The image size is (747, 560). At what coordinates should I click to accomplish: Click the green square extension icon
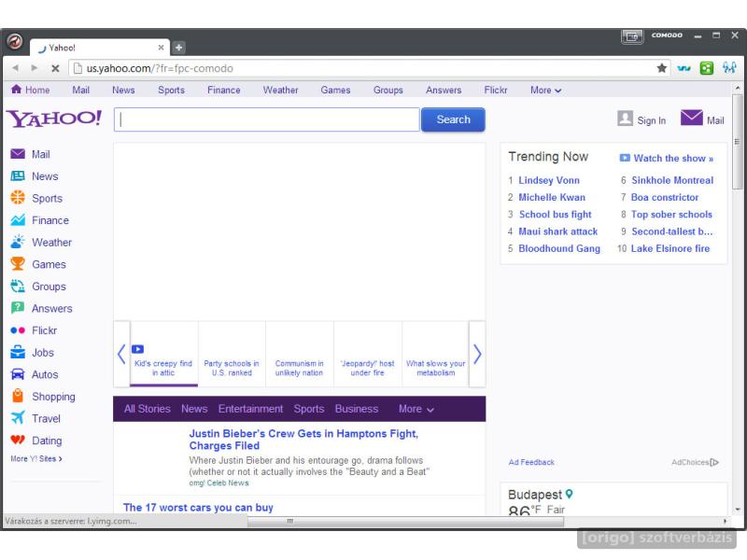pos(707,68)
